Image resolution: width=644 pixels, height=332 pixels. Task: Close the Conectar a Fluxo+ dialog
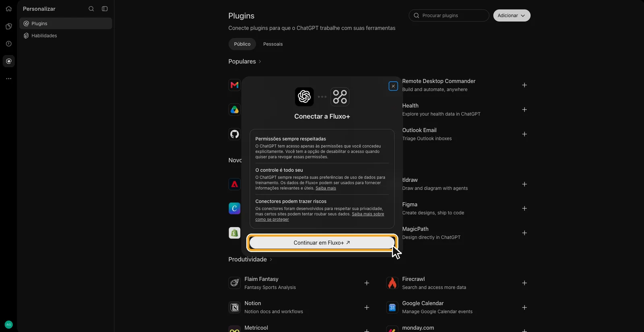point(393,86)
